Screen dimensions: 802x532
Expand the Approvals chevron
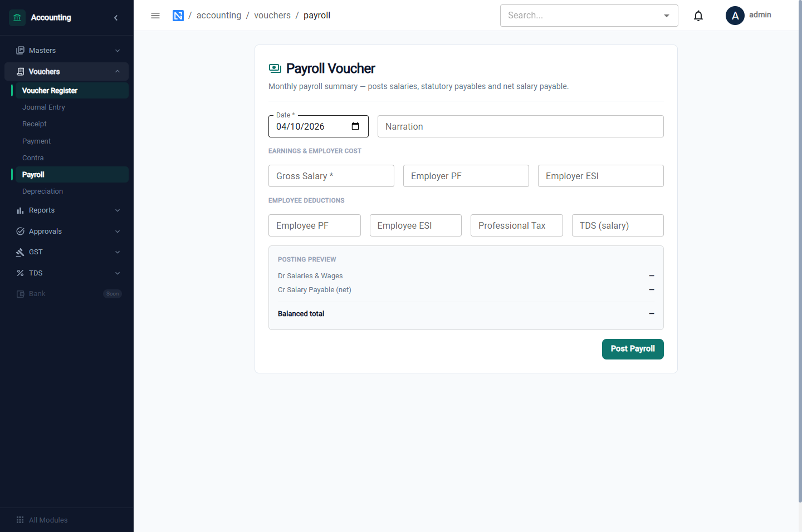point(118,231)
